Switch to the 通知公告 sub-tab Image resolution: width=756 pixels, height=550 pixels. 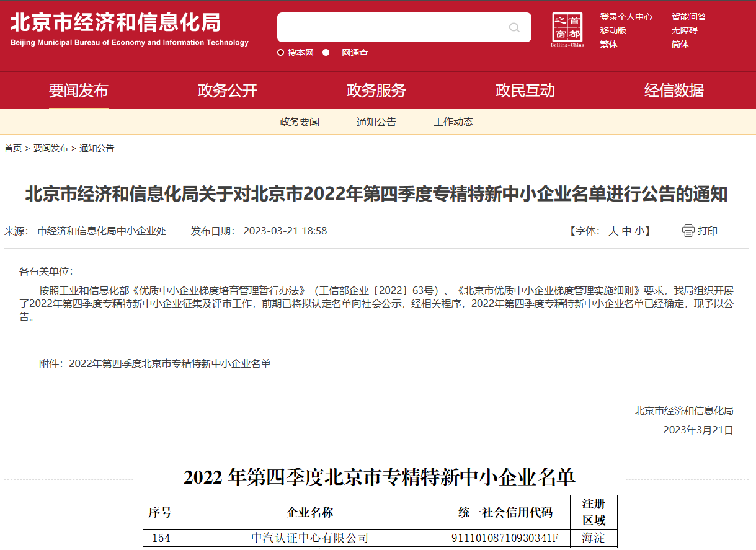[376, 122]
